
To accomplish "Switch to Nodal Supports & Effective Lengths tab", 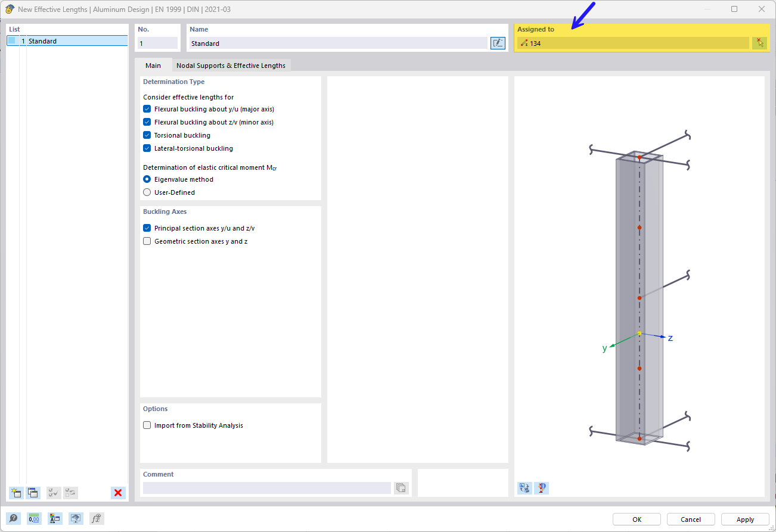I will tap(231, 66).
